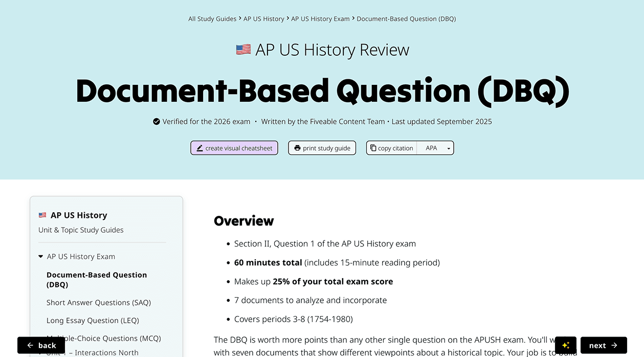Select Document-Based Question (DBQ) sidebar item
644x357 pixels.
pyautogui.click(x=97, y=279)
